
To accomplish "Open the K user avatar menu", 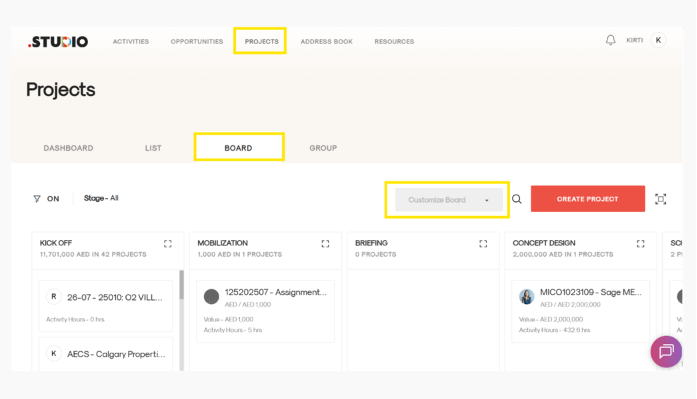I will point(658,40).
